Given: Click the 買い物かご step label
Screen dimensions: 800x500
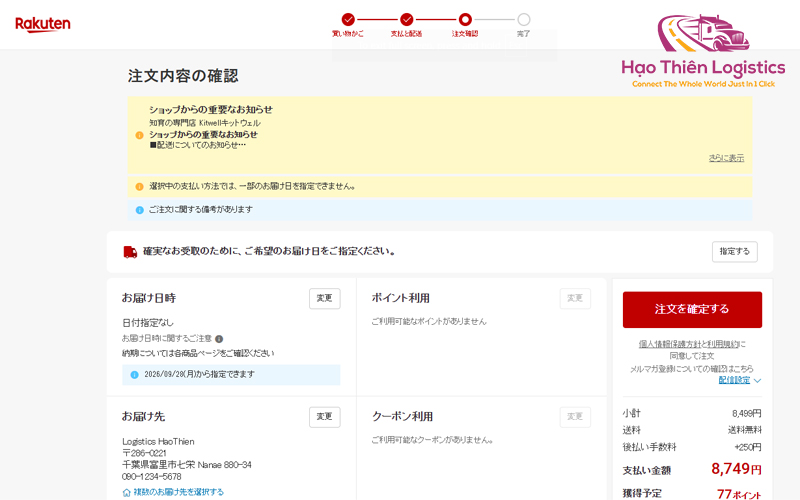Looking at the screenshot, I should [348, 34].
